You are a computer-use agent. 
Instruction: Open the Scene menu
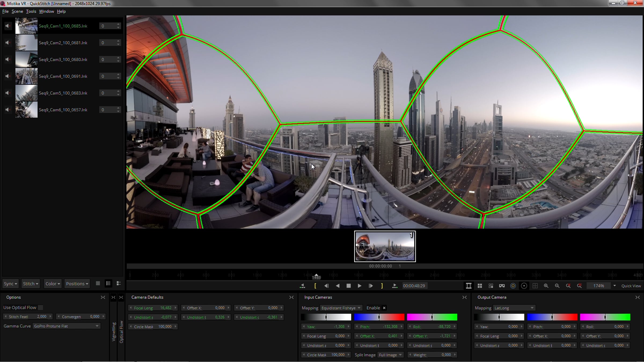(x=17, y=11)
